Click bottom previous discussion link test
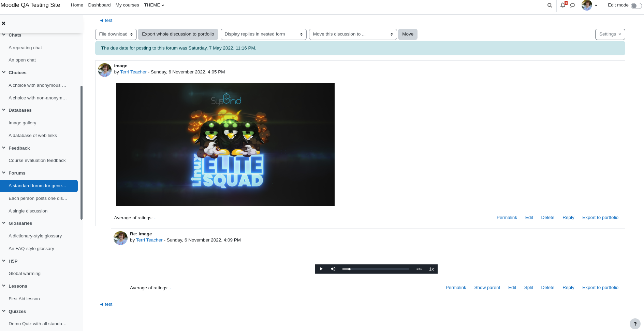This screenshot has height=331, width=644. [x=106, y=304]
